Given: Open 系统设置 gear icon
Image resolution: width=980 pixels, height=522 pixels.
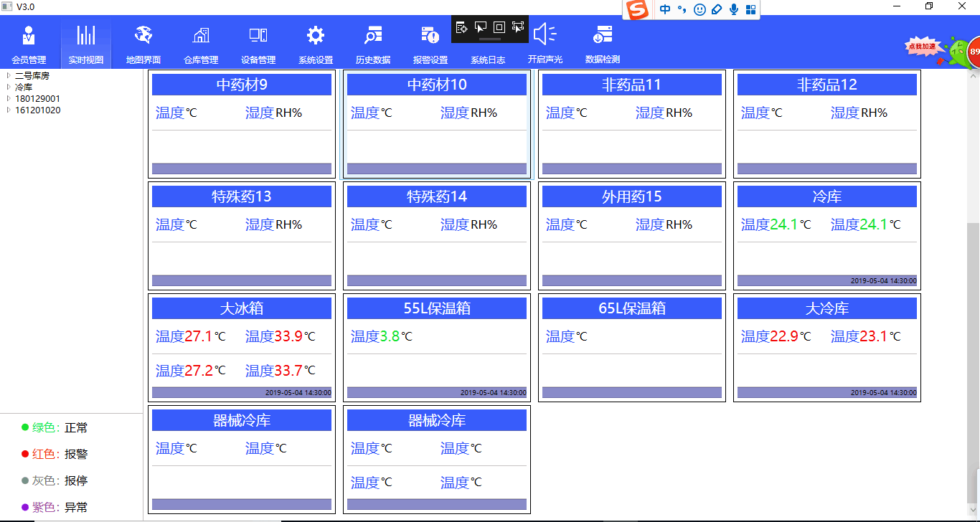Looking at the screenshot, I should [316, 35].
